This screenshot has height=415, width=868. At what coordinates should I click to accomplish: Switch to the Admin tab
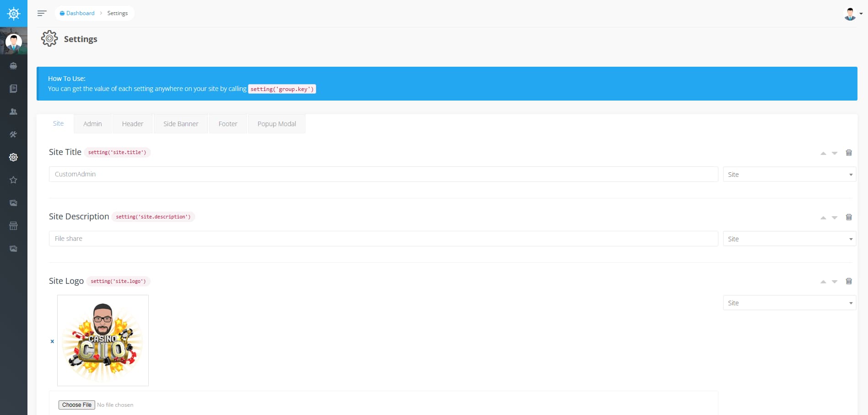pyautogui.click(x=92, y=124)
